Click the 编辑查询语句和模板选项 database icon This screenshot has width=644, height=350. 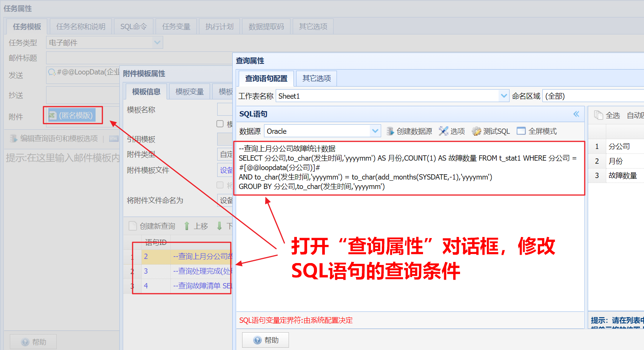[14, 139]
